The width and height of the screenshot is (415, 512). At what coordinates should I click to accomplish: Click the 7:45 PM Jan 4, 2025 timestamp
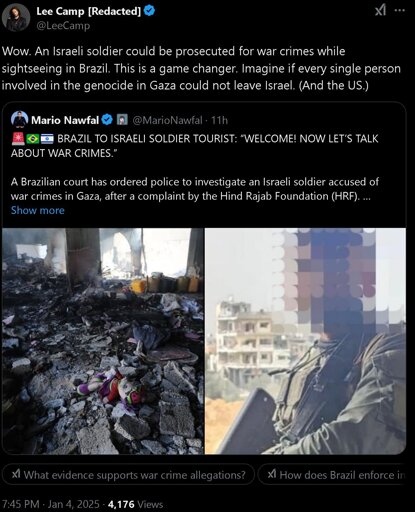tap(50, 504)
